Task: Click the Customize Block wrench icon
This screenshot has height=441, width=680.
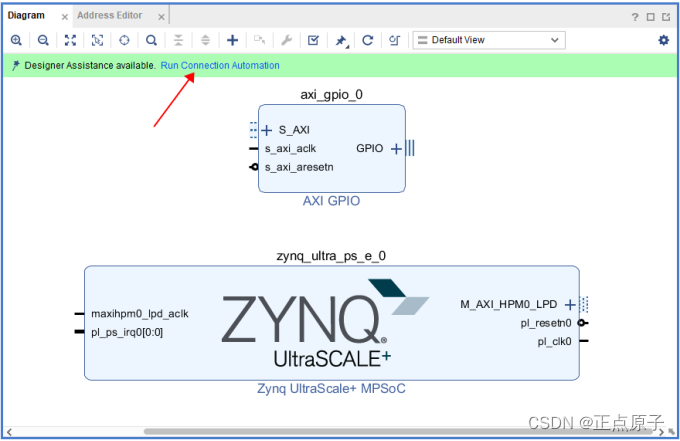Action: point(286,40)
